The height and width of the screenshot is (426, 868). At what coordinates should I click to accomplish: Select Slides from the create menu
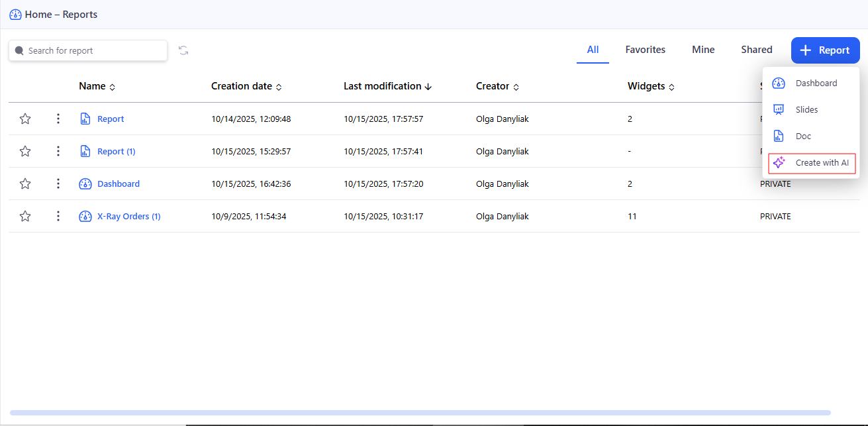point(806,110)
